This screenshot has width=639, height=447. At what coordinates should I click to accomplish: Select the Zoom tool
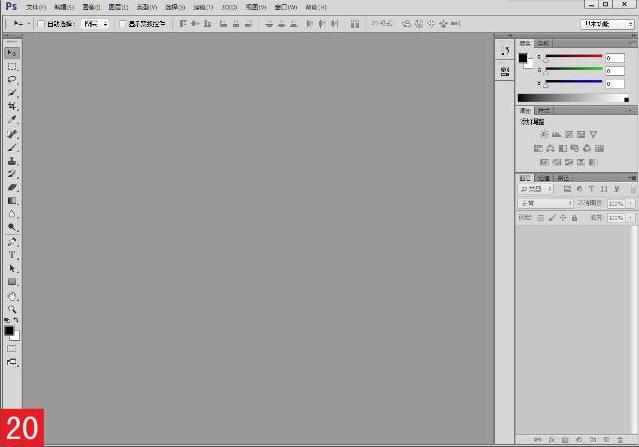12,309
